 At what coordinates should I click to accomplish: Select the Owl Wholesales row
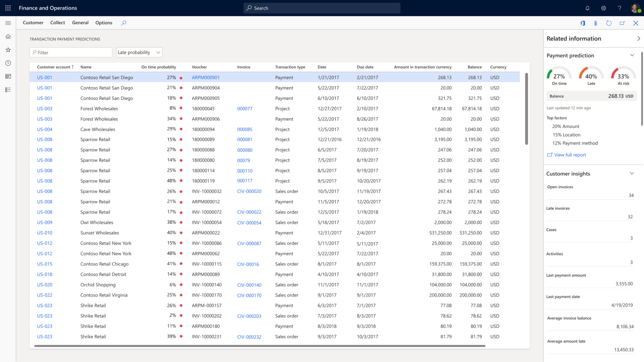[x=275, y=222]
